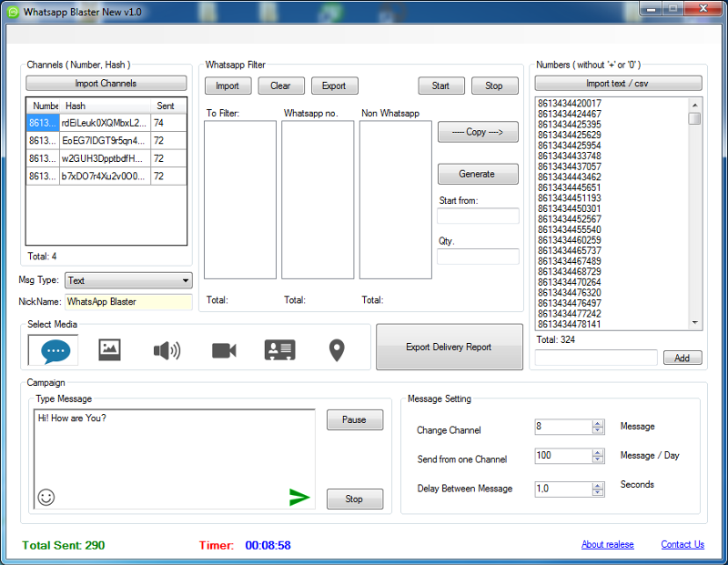728x565 pixels.
Task: Open the Contact Us link
Action: [x=682, y=545]
